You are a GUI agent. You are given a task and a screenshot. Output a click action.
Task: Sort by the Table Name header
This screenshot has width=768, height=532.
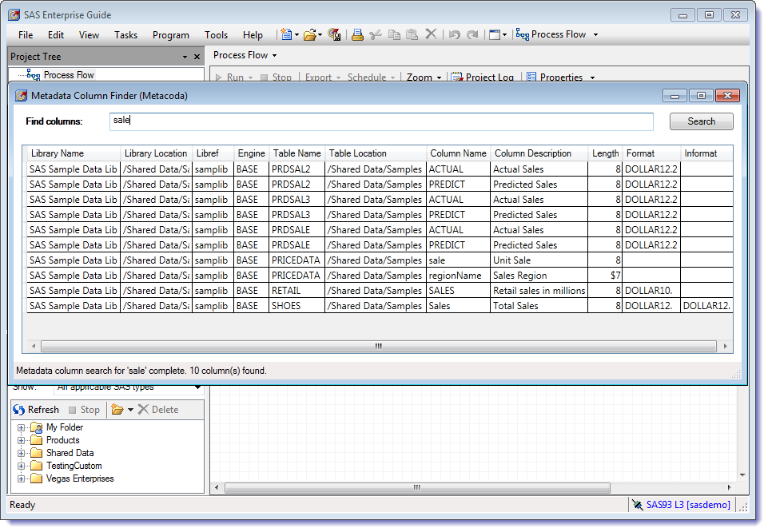click(296, 153)
